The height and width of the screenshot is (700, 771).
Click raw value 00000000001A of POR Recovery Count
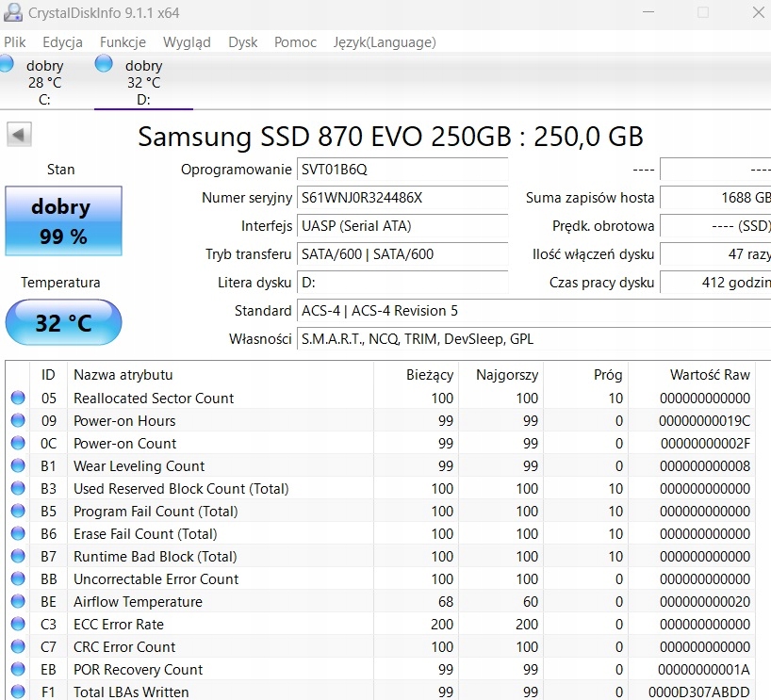click(704, 670)
